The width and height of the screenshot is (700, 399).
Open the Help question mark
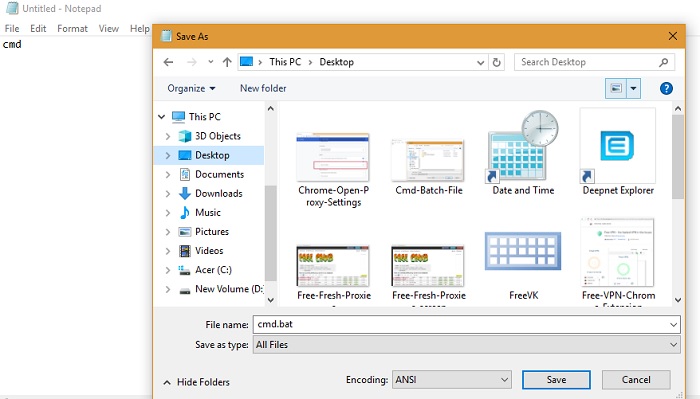tap(666, 88)
